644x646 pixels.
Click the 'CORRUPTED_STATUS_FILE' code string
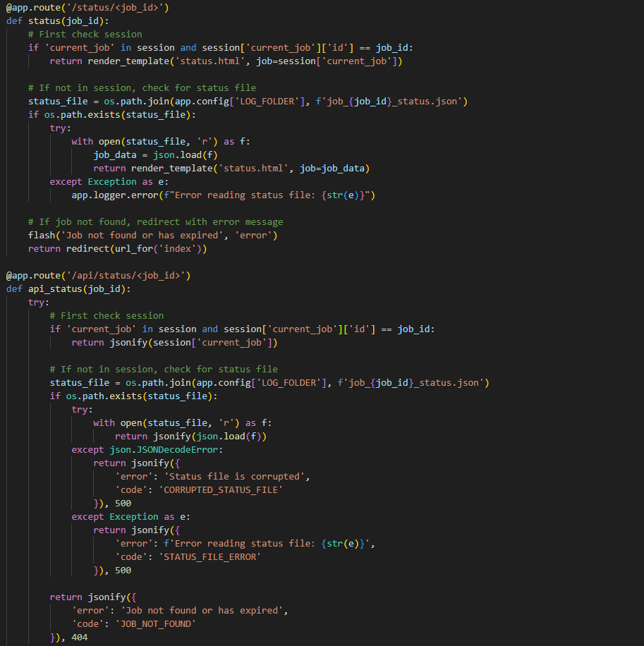[221, 490]
